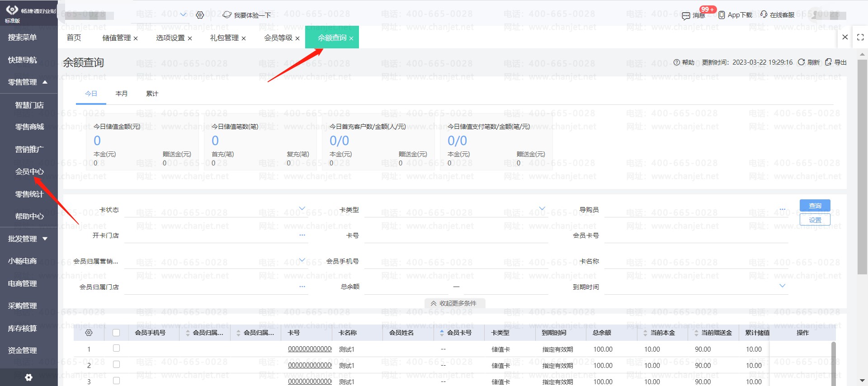Open sidebar bottom settings gear
The height and width of the screenshot is (386, 868).
[x=28, y=377]
